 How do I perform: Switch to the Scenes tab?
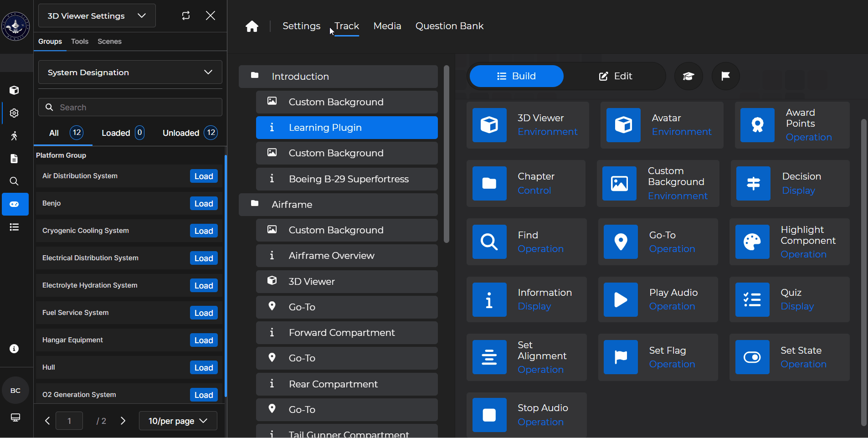(109, 41)
